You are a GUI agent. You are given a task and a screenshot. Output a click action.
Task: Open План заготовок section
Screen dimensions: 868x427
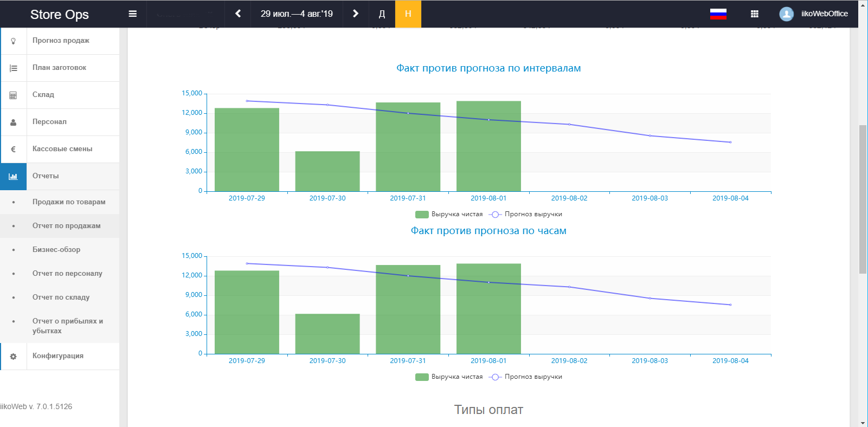pyautogui.click(x=59, y=68)
